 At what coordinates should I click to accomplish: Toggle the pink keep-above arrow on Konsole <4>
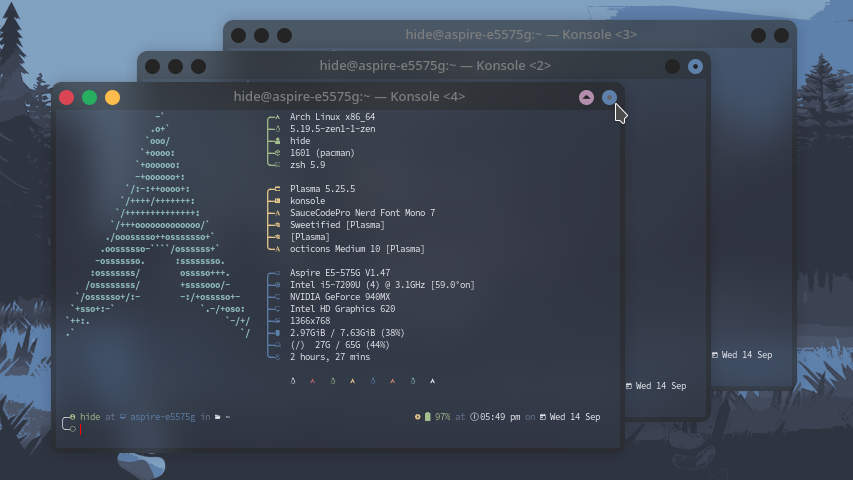tap(586, 97)
